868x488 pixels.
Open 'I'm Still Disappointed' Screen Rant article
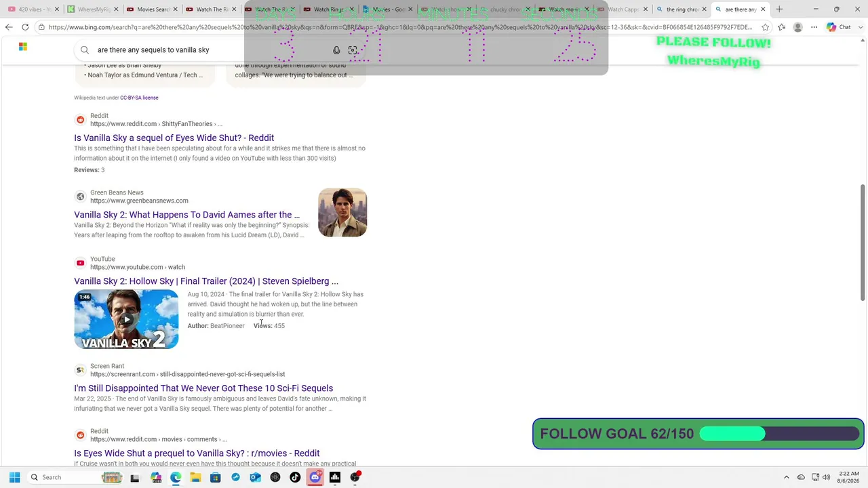[203, 388]
